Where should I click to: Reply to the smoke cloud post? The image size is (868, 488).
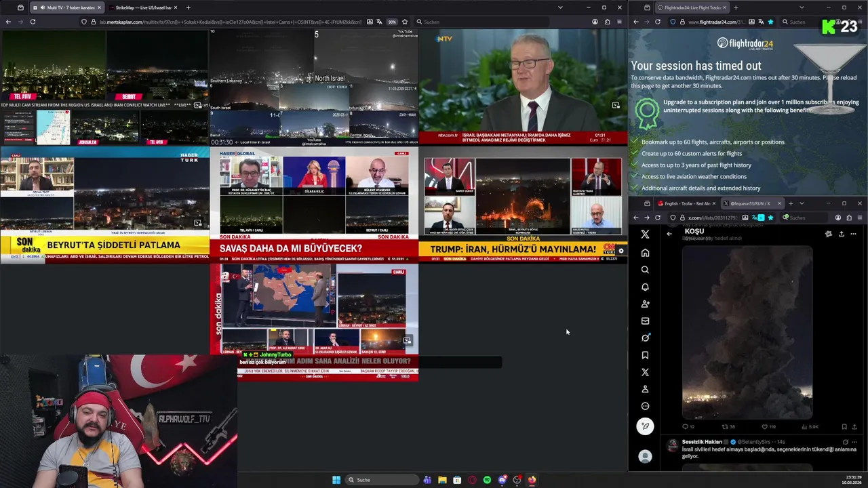(x=688, y=426)
